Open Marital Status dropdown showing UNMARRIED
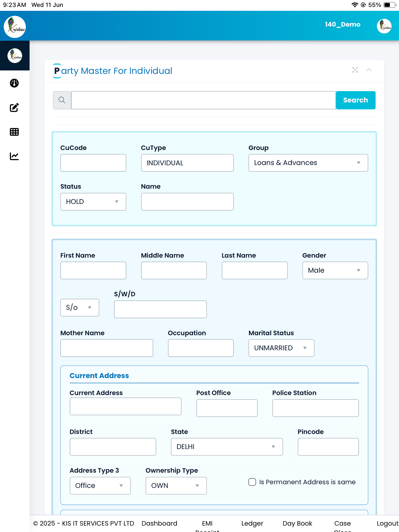Image resolution: width=399 pixels, height=532 pixels. click(281, 348)
